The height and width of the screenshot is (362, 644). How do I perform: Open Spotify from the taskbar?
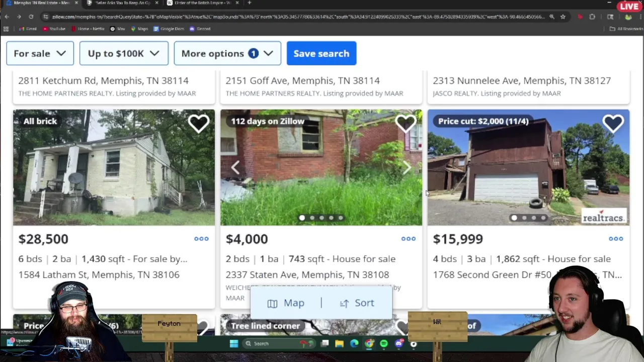[x=384, y=343]
